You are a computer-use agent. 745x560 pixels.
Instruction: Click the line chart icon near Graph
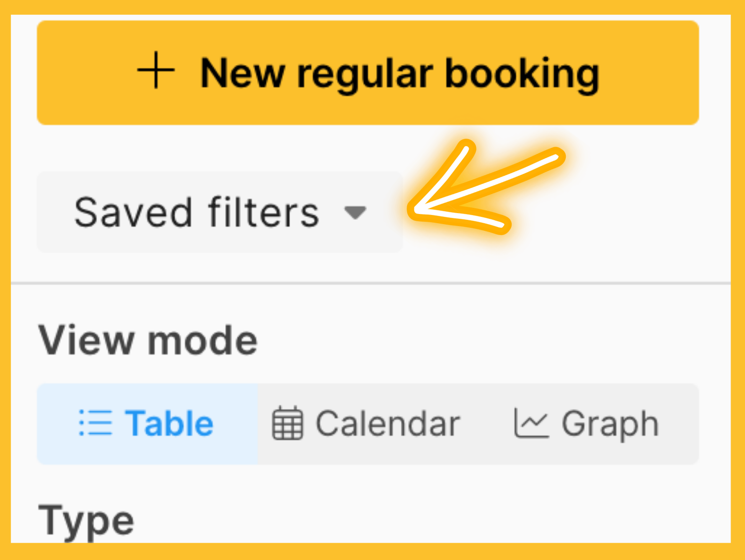pyautogui.click(x=531, y=423)
